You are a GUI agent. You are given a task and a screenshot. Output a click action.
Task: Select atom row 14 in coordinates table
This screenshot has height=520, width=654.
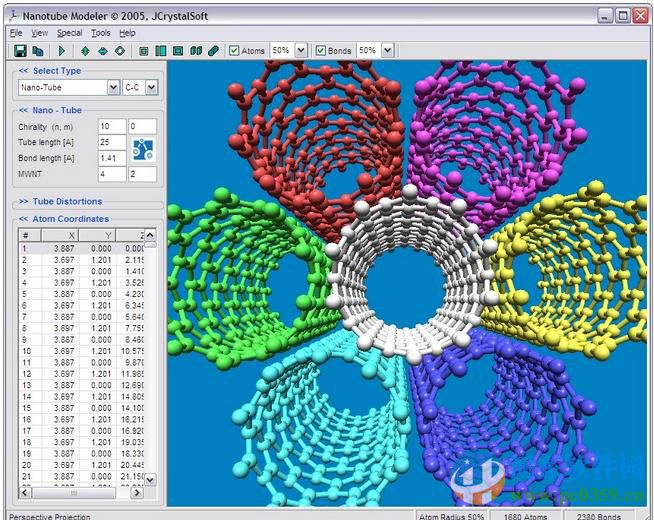tap(82, 397)
